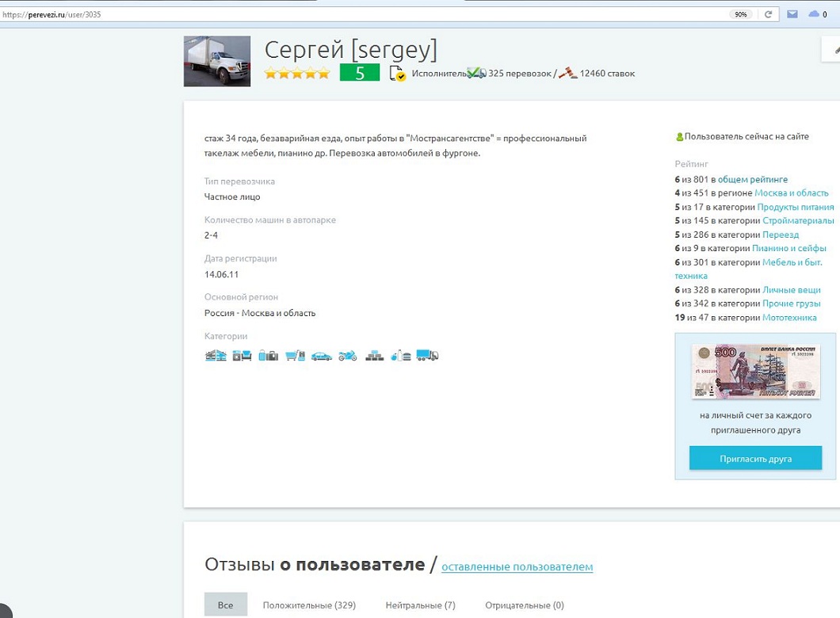Click the passenger car category icon
The image size is (840, 618).
[x=322, y=356]
